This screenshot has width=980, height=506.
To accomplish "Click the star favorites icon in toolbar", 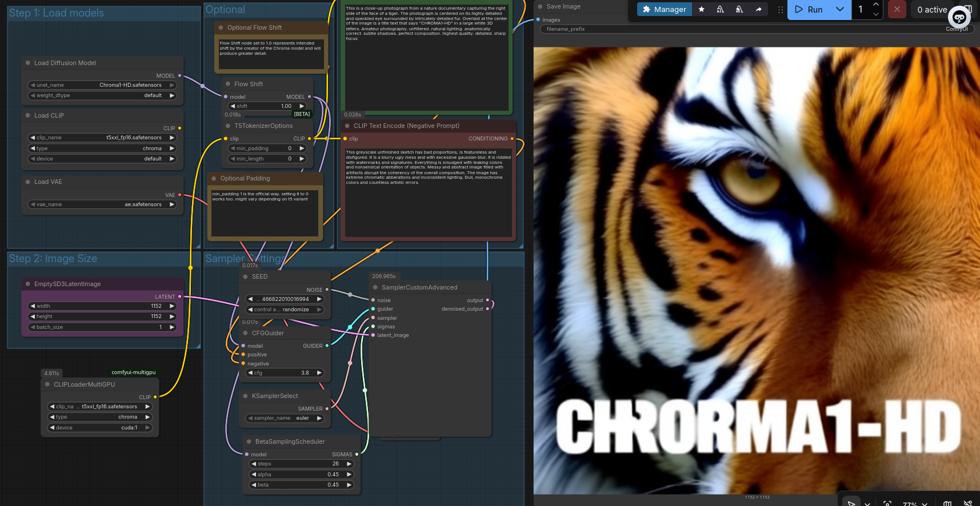I will click(x=701, y=9).
